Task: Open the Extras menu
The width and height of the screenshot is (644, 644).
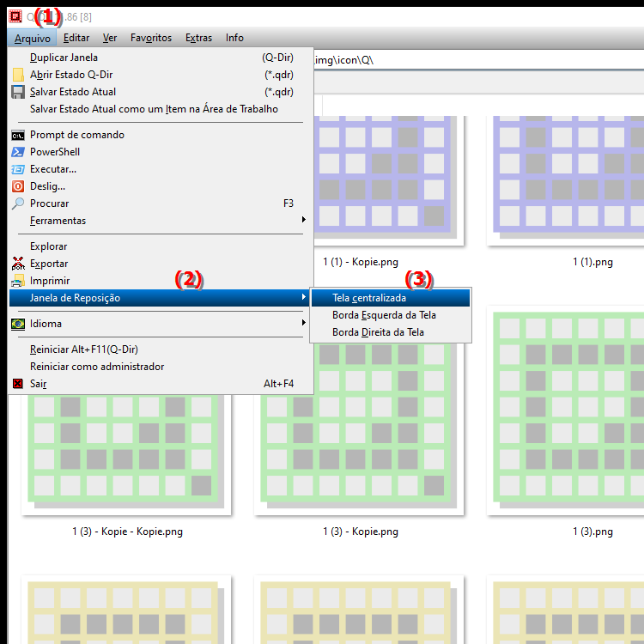Action: click(199, 38)
